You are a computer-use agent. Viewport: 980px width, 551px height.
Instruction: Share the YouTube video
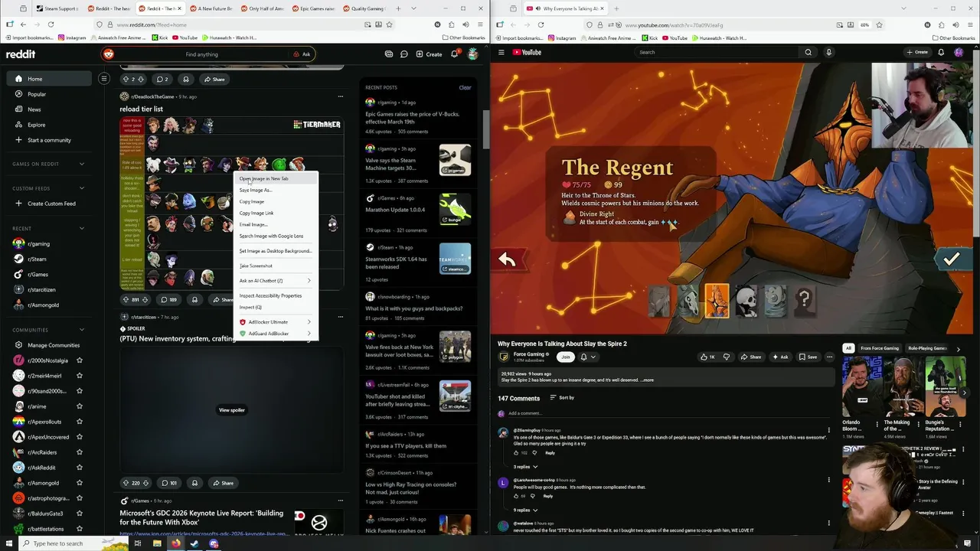[751, 357]
